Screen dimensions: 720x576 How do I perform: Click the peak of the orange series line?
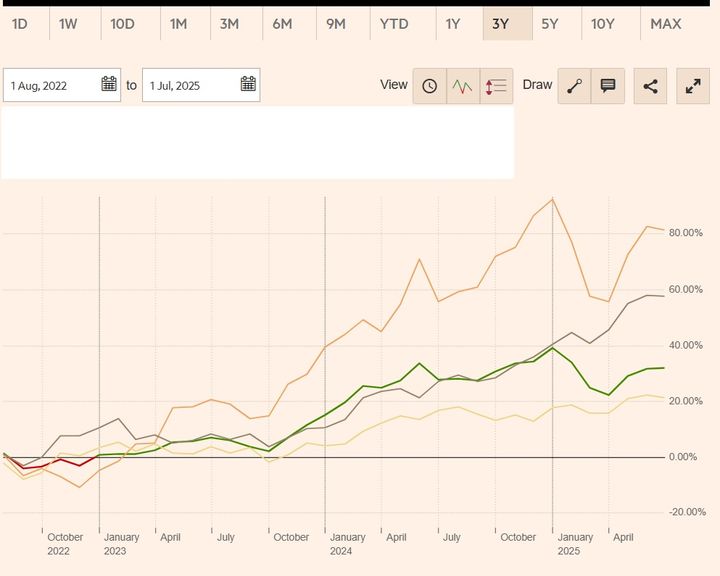(x=553, y=199)
